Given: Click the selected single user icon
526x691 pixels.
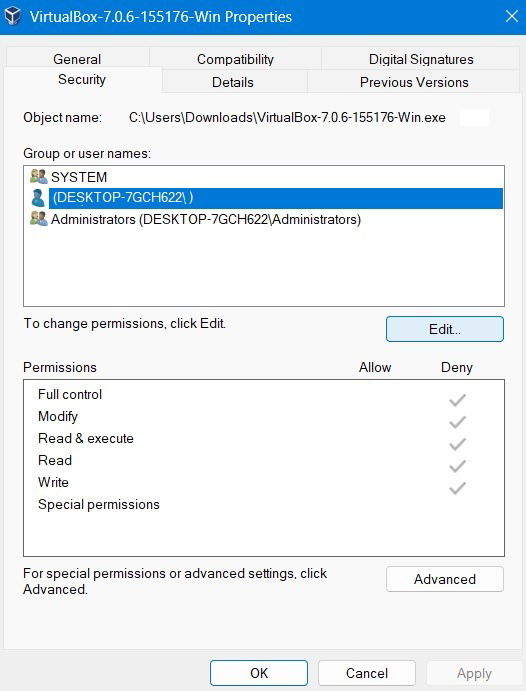Looking at the screenshot, I should pyautogui.click(x=38, y=198).
